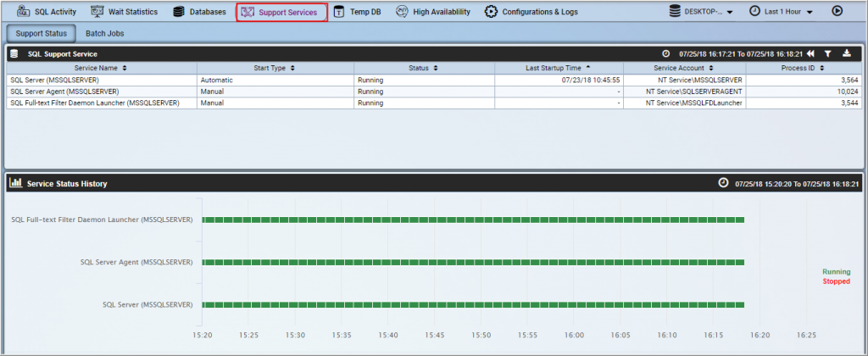
Task: Click NT Service\MSSQLFDLauncher account cell
Action: click(684, 103)
